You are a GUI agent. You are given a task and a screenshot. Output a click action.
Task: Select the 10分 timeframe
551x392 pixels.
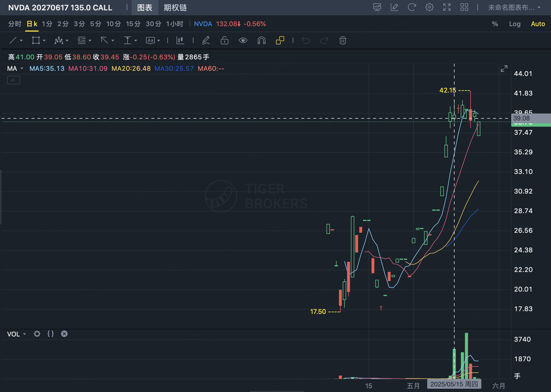pyautogui.click(x=114, y=24)
